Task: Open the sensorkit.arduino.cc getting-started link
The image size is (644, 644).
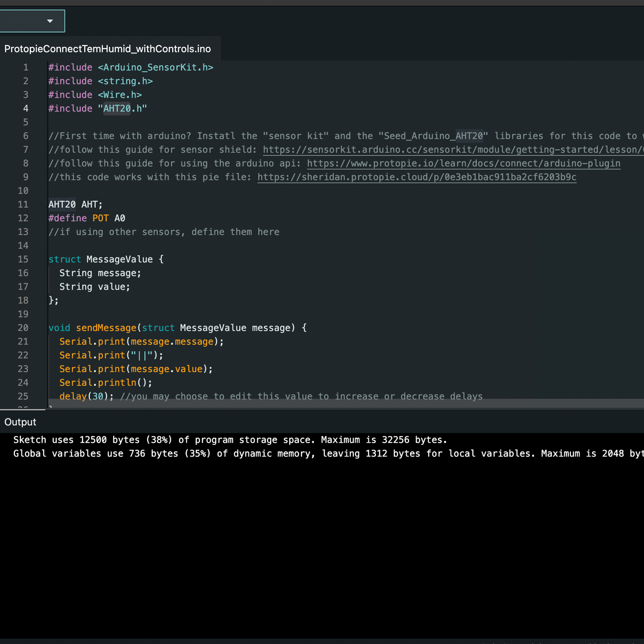Action: click(451, 149)
